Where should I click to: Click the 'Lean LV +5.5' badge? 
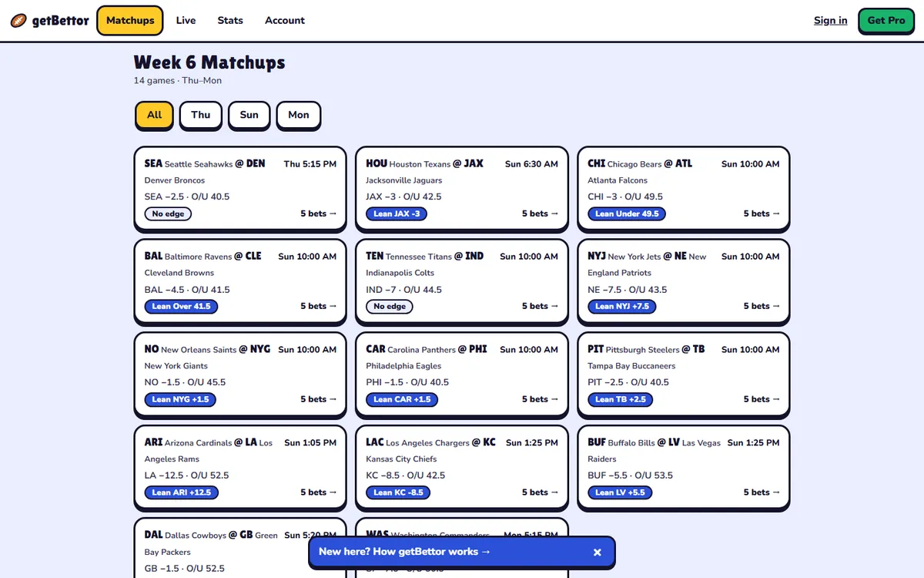[621, 492]
